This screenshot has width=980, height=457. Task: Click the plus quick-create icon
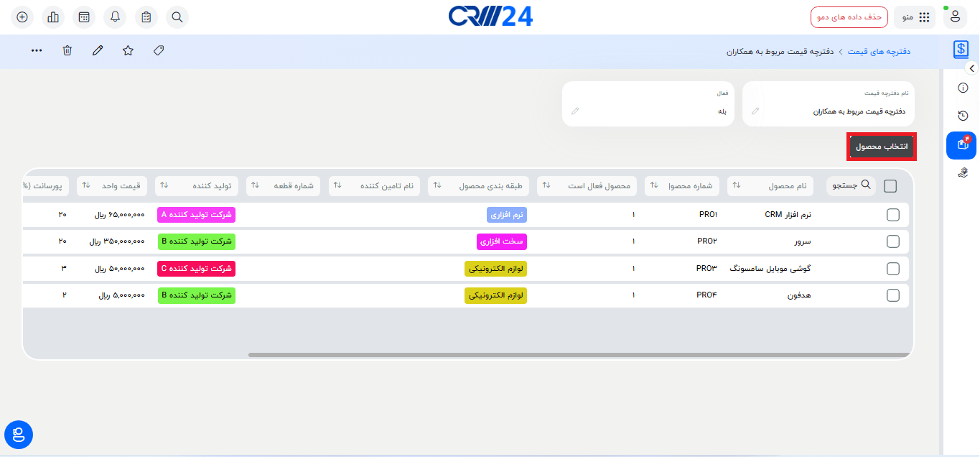[22, 17]
